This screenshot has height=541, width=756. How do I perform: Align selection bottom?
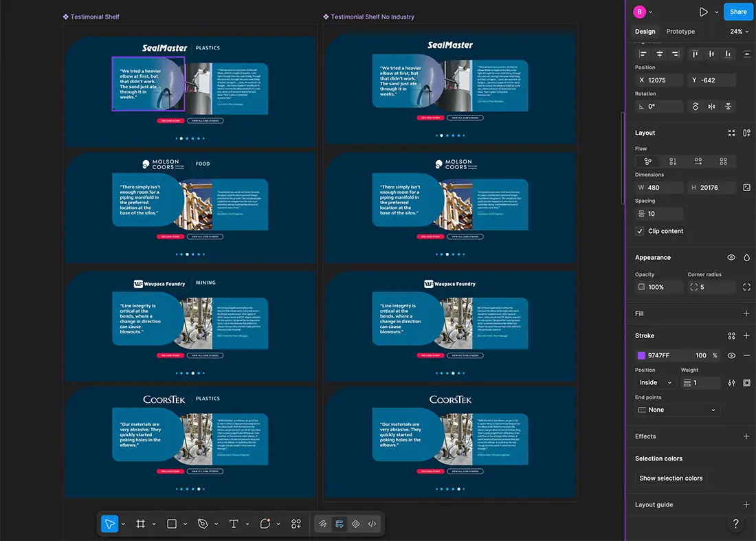click(x=728, y=54)
